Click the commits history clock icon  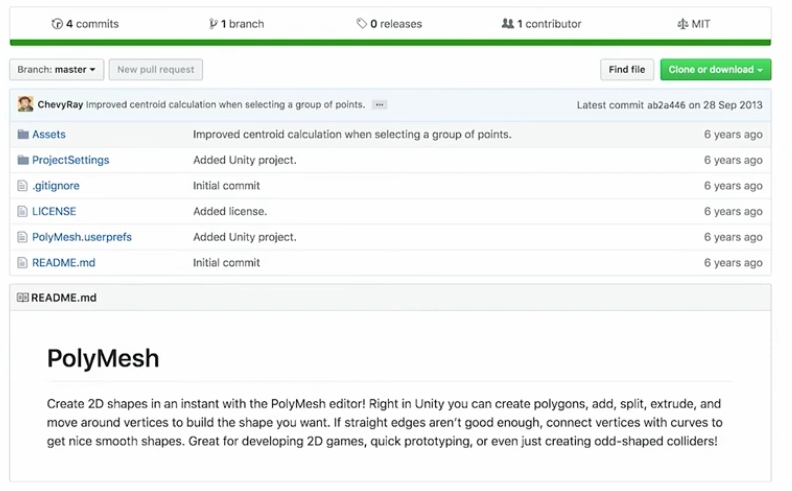tap(57, 24)
